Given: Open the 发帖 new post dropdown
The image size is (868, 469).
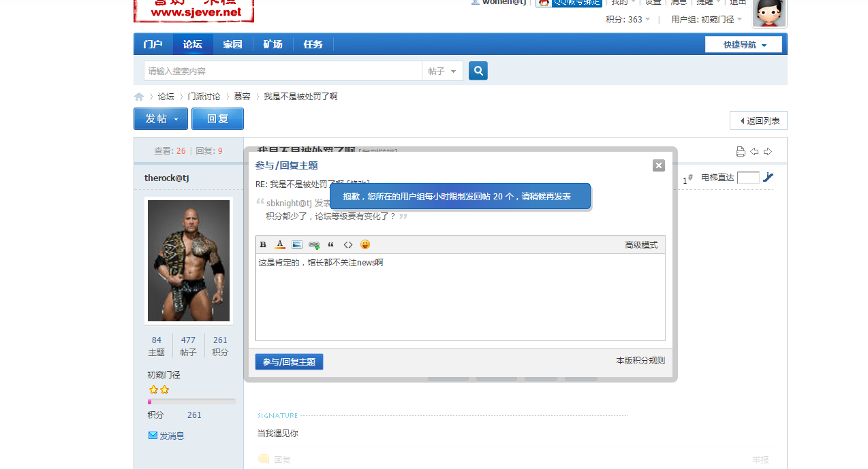Looking at the screenshot, I should (161, 118).
